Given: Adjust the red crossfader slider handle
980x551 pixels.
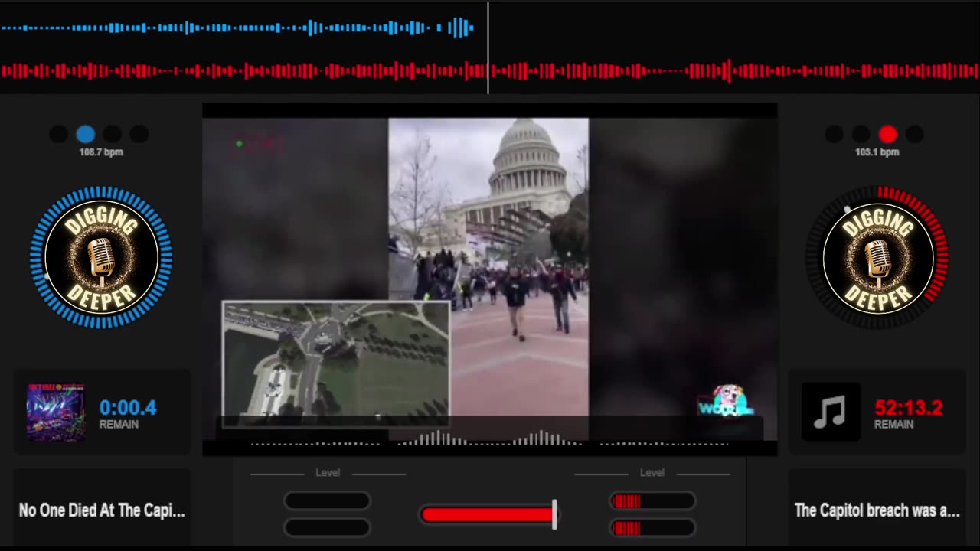Looking at the screenshot, I should [x=554, y=514].
